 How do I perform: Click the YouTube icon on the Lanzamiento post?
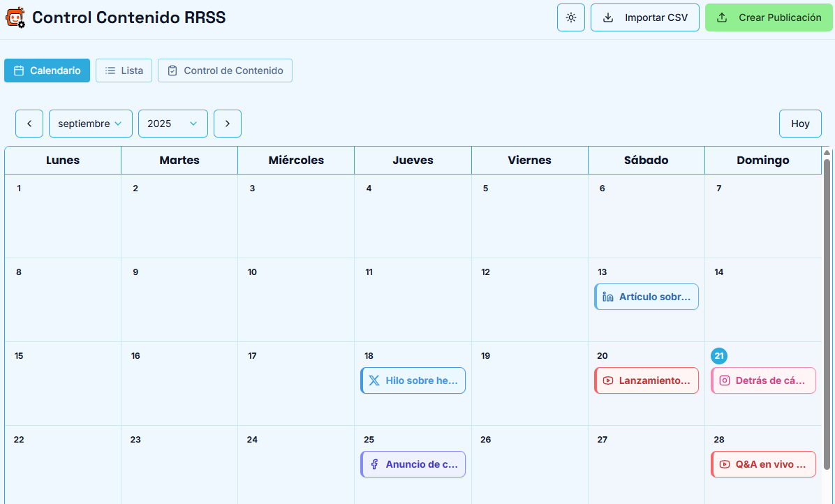tap(608, 380)
